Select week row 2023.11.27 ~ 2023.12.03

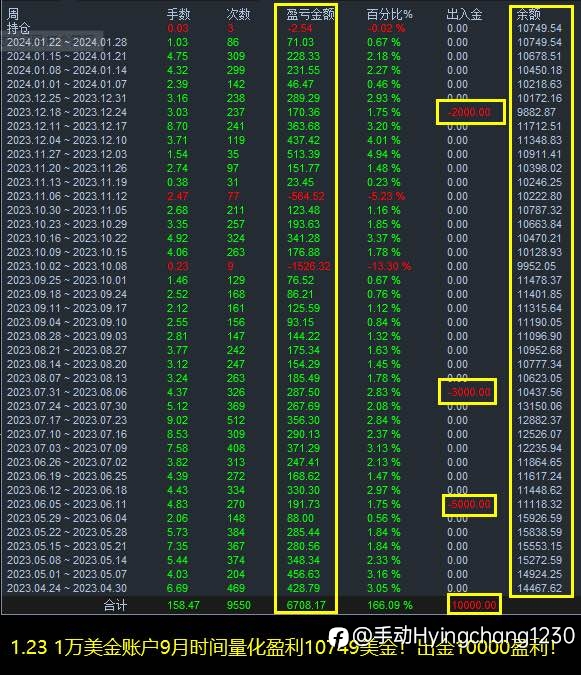click(67, 154)
